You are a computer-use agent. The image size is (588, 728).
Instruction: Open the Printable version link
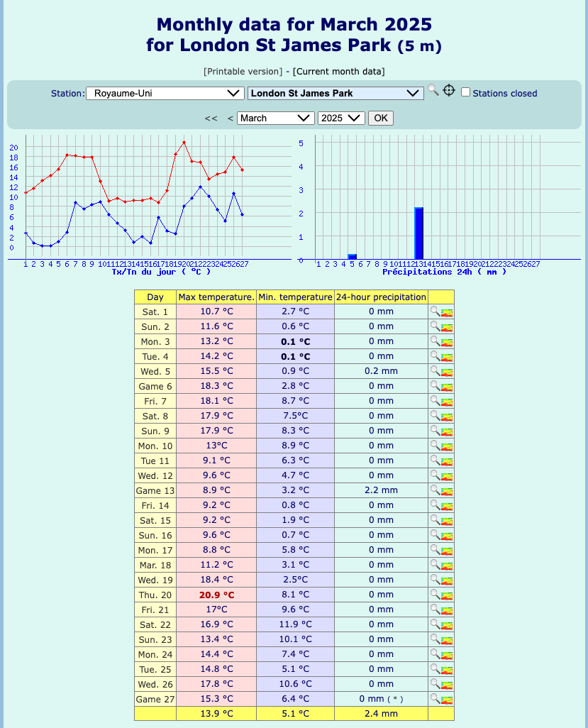[243, 71]
